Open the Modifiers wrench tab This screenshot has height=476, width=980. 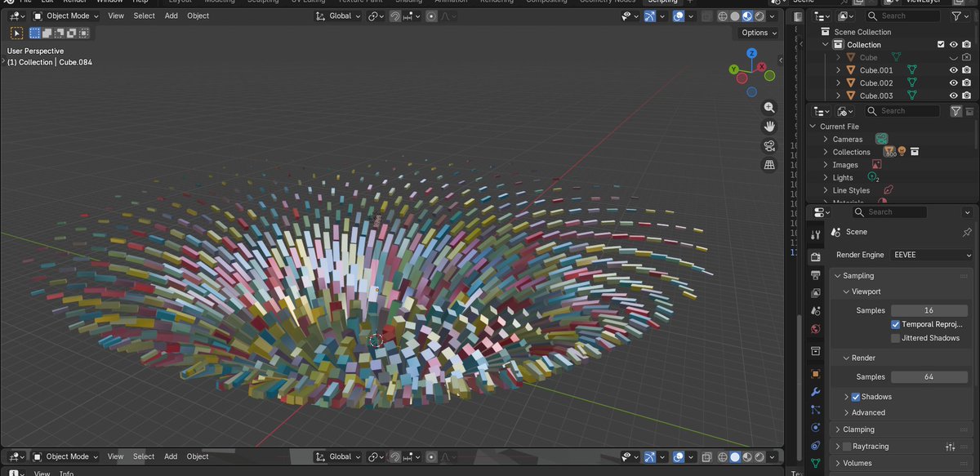pos(815,392)
